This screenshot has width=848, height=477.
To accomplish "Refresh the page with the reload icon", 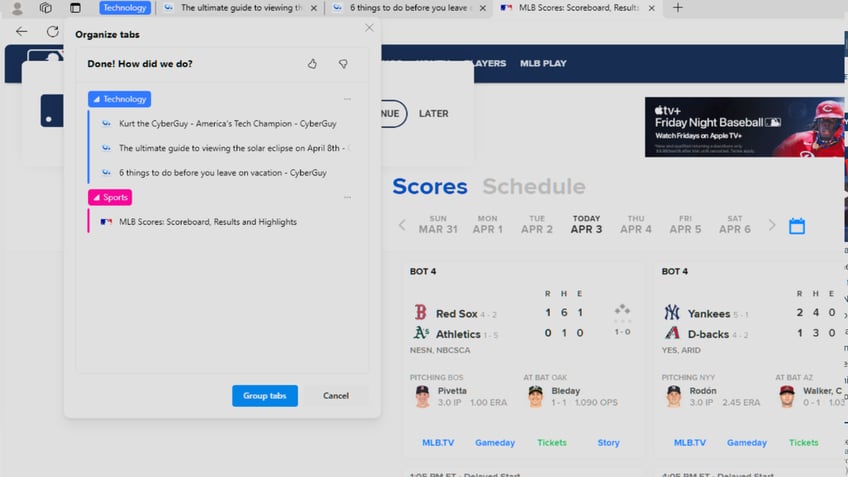I will (x=52, y=31).
